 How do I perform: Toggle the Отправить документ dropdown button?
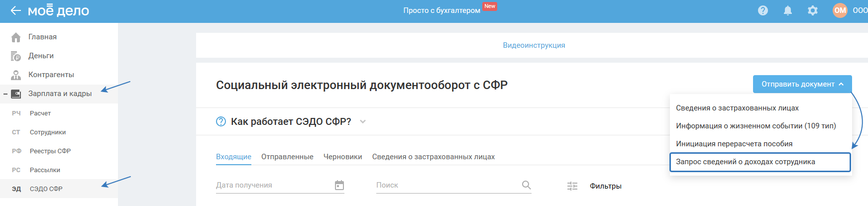click(802, 84)
